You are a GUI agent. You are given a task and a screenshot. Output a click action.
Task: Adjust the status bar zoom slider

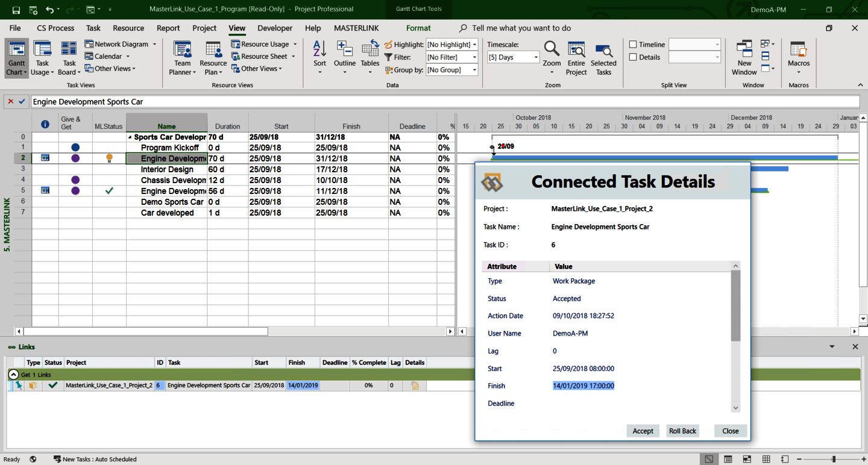tap(834, 459)
